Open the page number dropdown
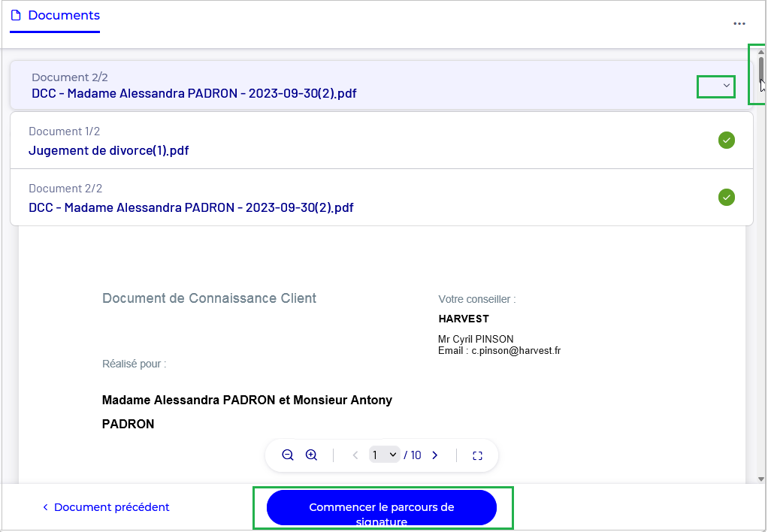The image size is (768, 532). click(384, 455)
